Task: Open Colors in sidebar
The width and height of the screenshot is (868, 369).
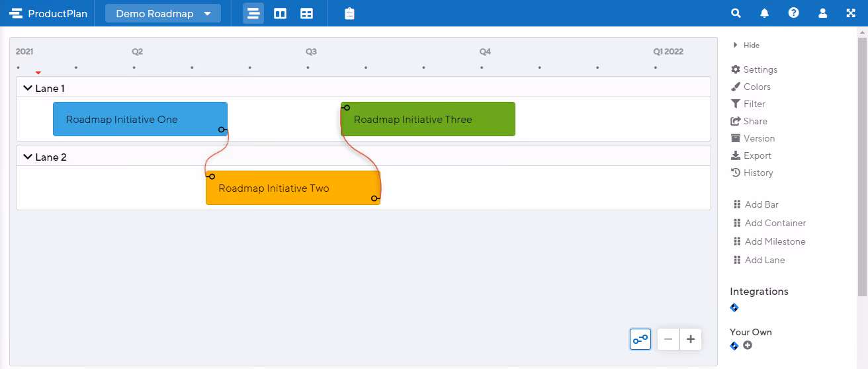Action: click(751, 87)
